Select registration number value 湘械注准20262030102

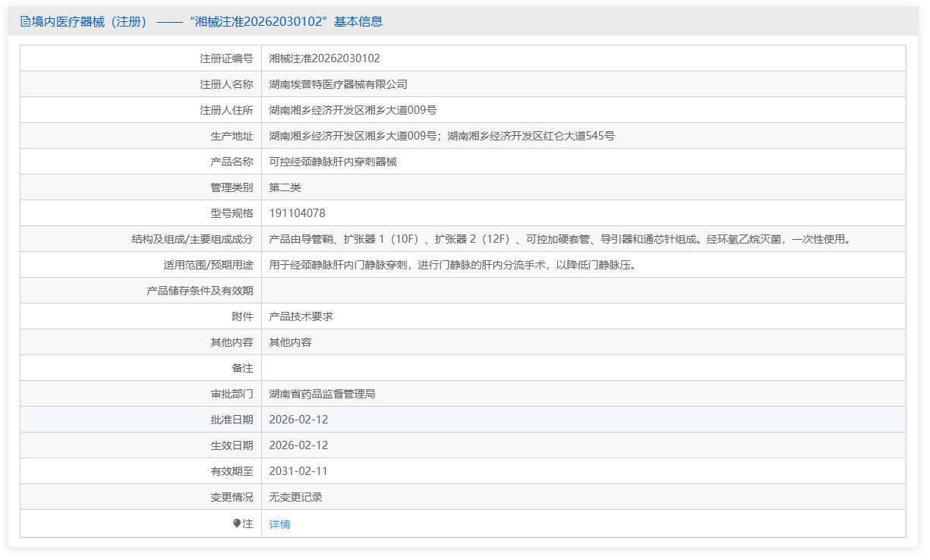point(324,58)
